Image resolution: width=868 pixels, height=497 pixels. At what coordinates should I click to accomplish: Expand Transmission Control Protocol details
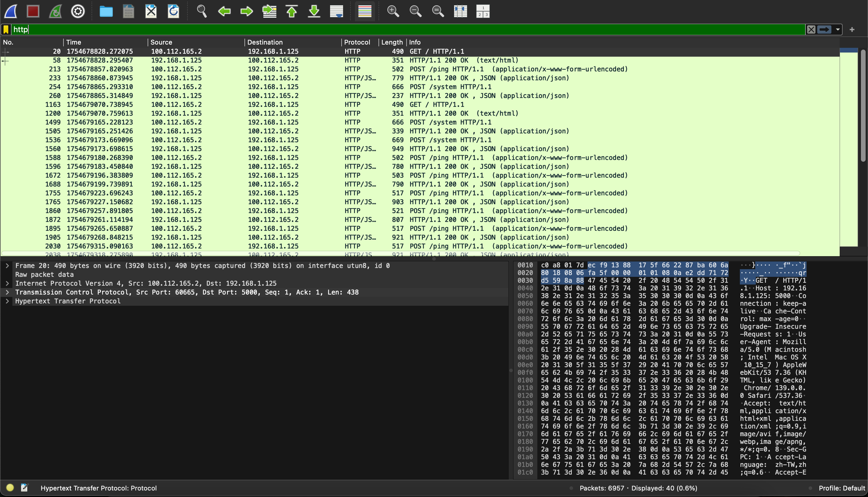7,292
